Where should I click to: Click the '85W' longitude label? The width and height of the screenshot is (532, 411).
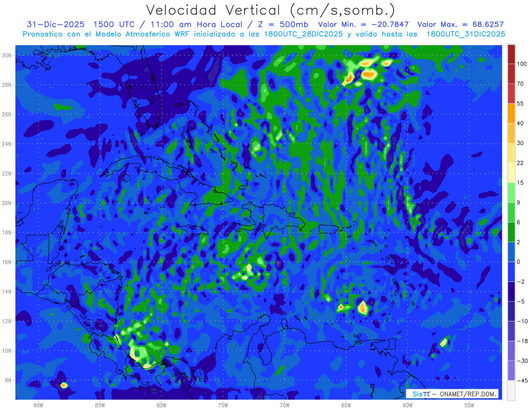click(100, 405)
